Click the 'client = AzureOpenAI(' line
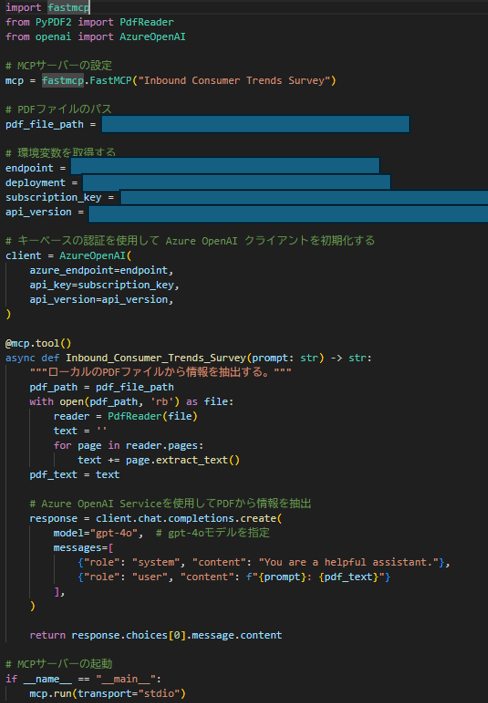 pyautogui.click(x=69, y=256)
